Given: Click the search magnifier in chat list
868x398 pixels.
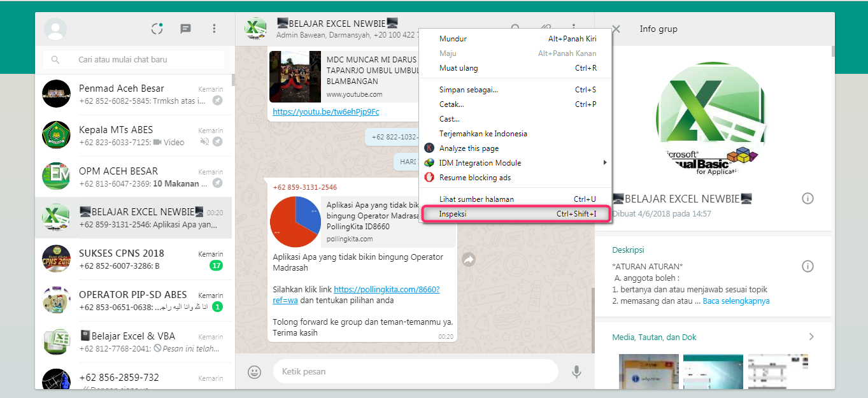Looking at the screenshot, I should coord(55,59).
